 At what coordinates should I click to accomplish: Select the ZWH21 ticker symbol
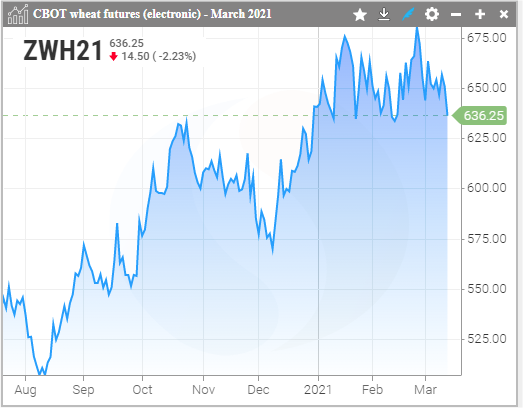tap(63, 51)
